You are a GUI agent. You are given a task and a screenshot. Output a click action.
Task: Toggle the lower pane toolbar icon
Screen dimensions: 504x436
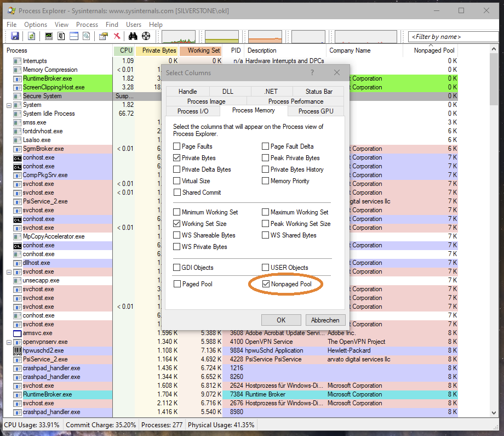[x=74, y=36]
